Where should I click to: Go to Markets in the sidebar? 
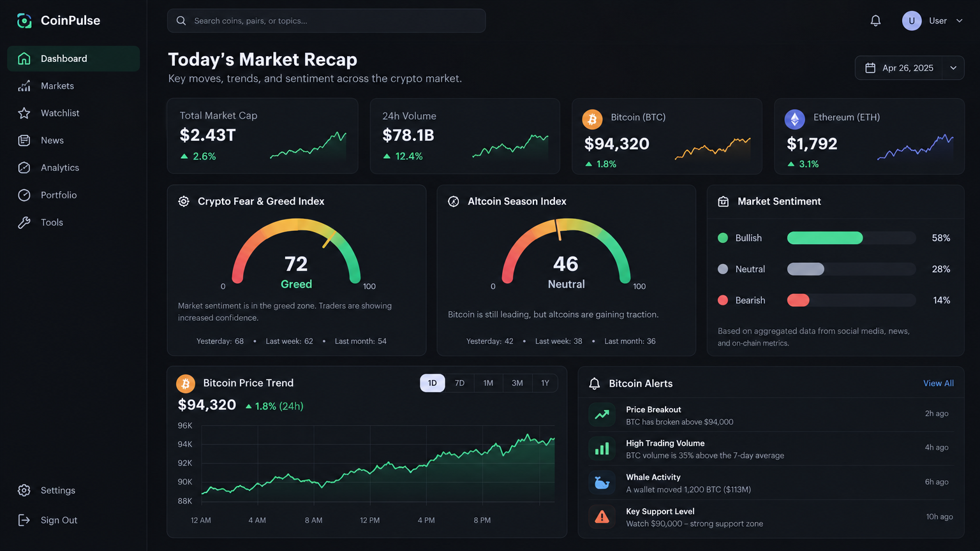coord(57,86)
